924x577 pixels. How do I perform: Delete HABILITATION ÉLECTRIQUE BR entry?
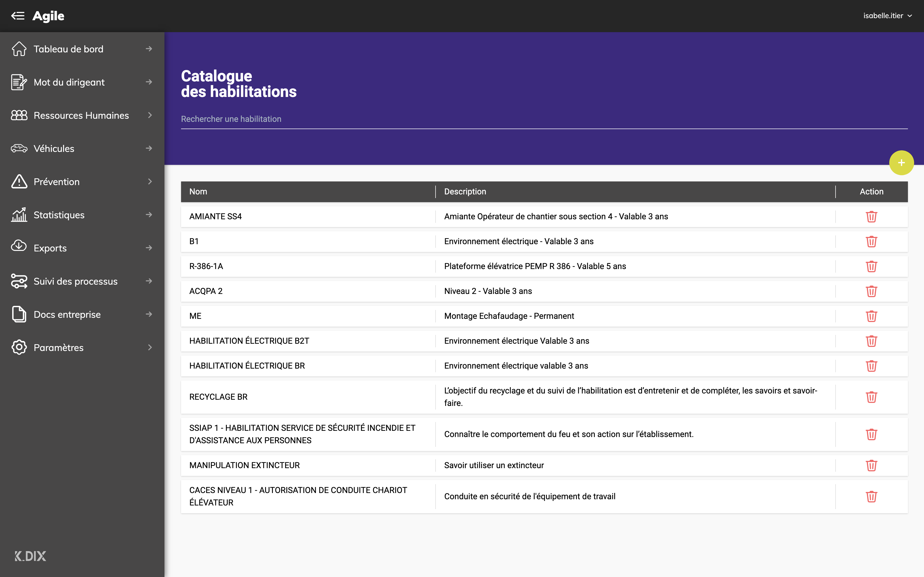pos(871,365)
